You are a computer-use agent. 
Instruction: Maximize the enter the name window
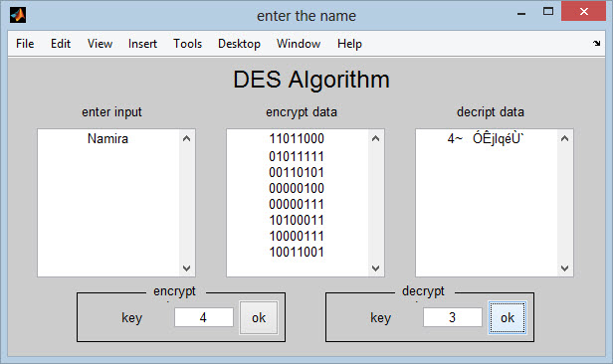548,11
